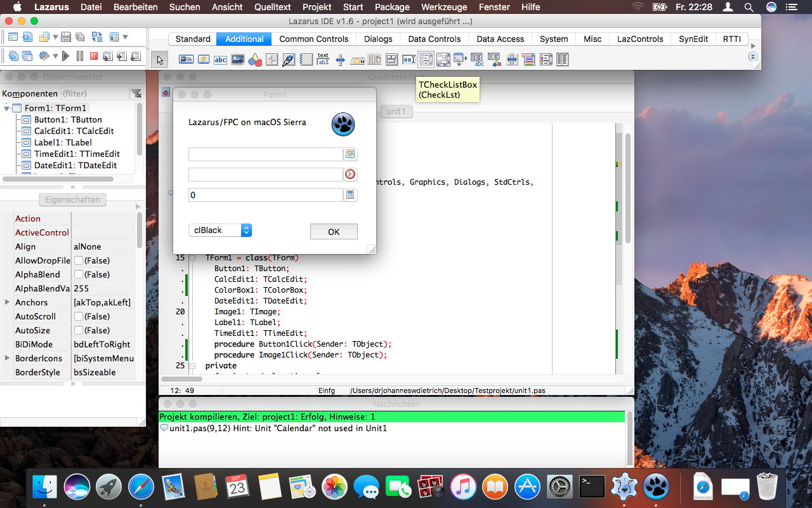Click the Calendar not used hint message
812x508 pixels.
278,428
